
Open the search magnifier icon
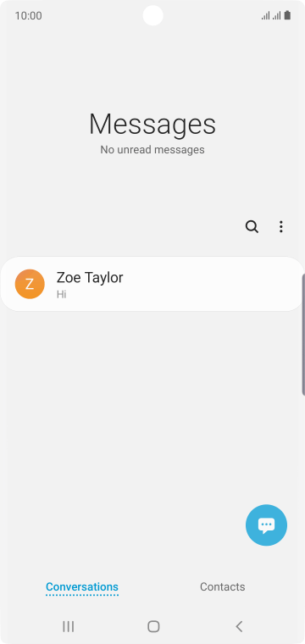(252, 227)
